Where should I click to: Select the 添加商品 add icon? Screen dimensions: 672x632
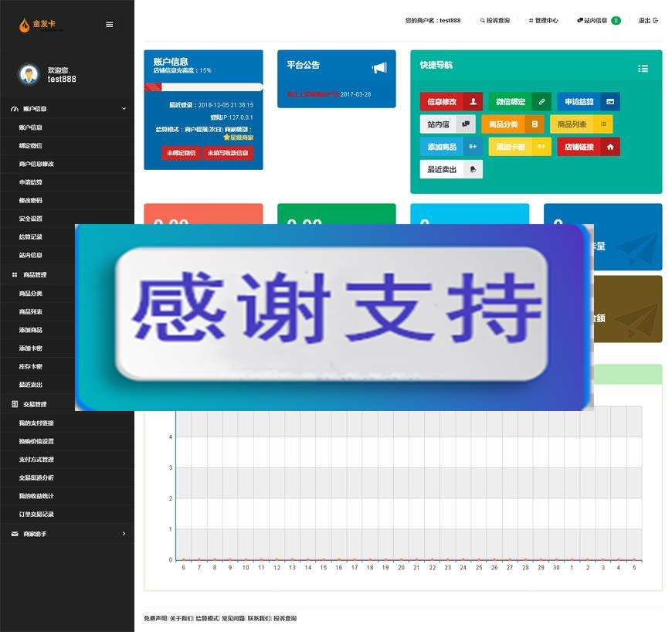[473, 146]
